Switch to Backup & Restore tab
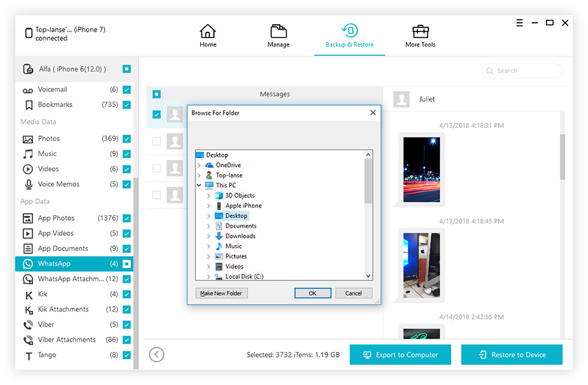This screenshot has height=385, width=588. pyautogui.click(x=349, y=36)
